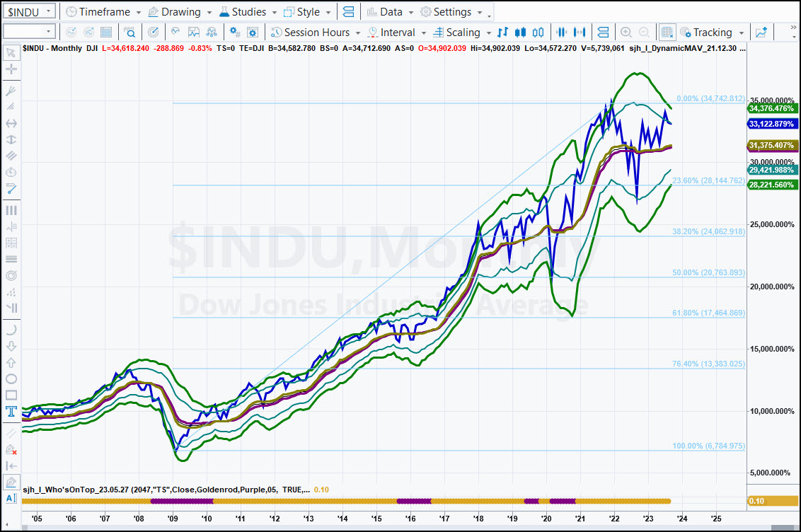This screenshot has width=801, height=532.
Task: Click the zoom out magnifier icon
Action: [644, 32]
